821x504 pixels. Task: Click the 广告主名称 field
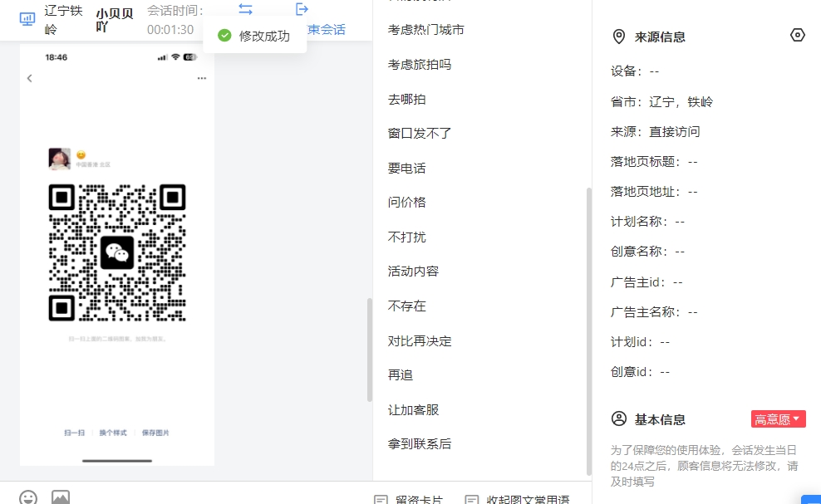(654, 312)
